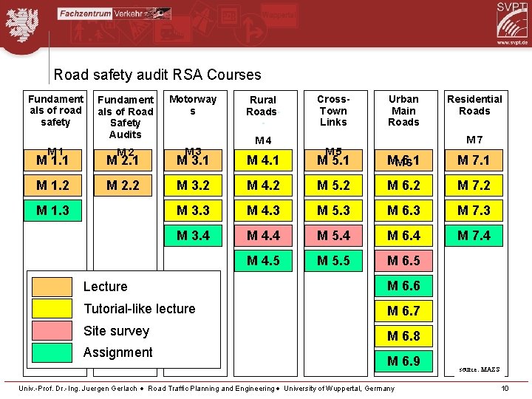Select module box M 1.2

(x=52, y=185)
